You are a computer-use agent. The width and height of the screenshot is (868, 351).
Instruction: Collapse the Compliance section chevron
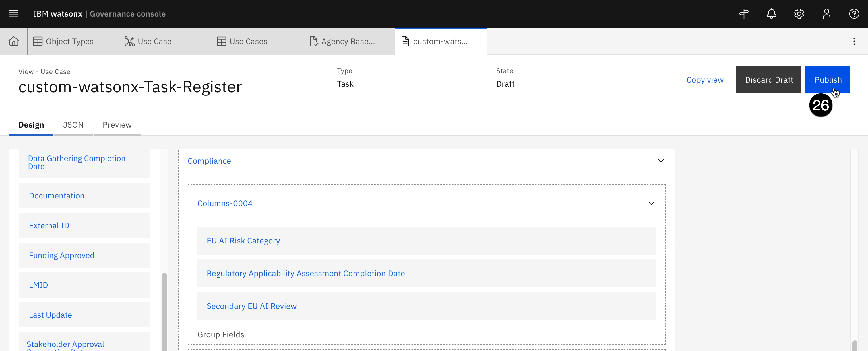pos(661,161)
